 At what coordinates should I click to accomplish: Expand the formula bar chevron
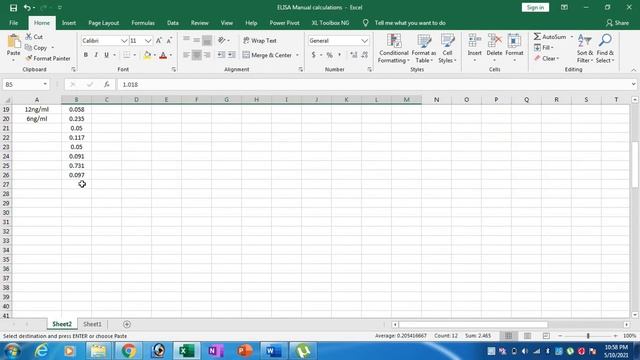pyautogui.click(x=633, y=84)
